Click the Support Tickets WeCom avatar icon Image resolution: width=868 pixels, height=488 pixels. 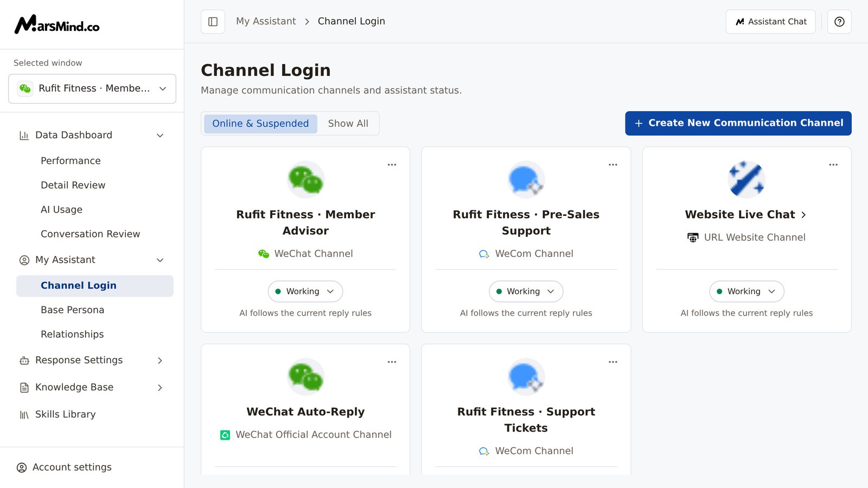(x=526, y=377)
